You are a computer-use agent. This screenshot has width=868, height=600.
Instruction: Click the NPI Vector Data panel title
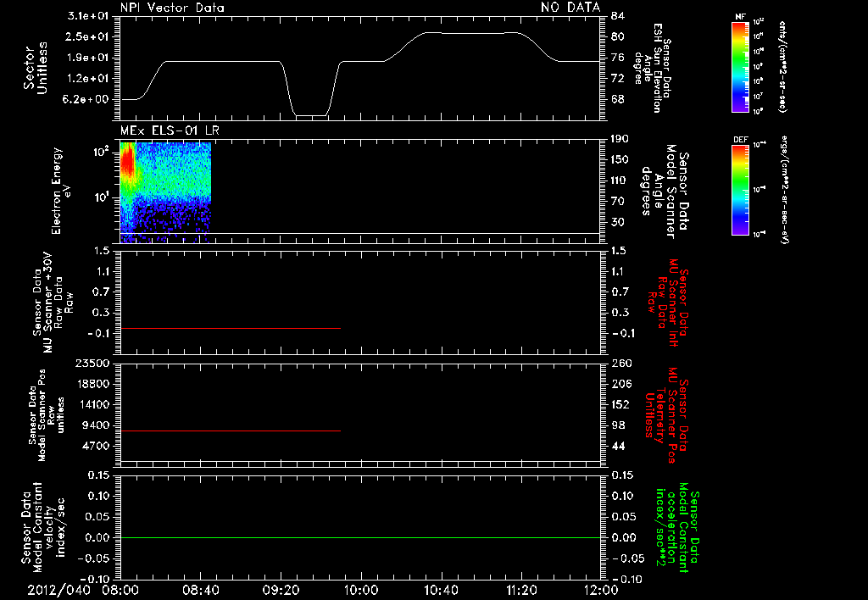[x=172, y=8]
